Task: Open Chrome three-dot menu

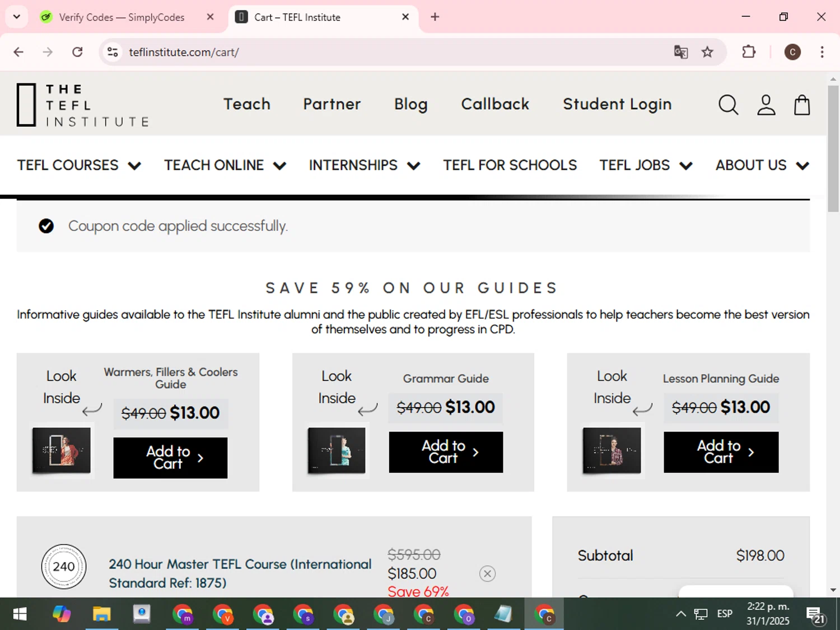Action: (x=822, y=52)
